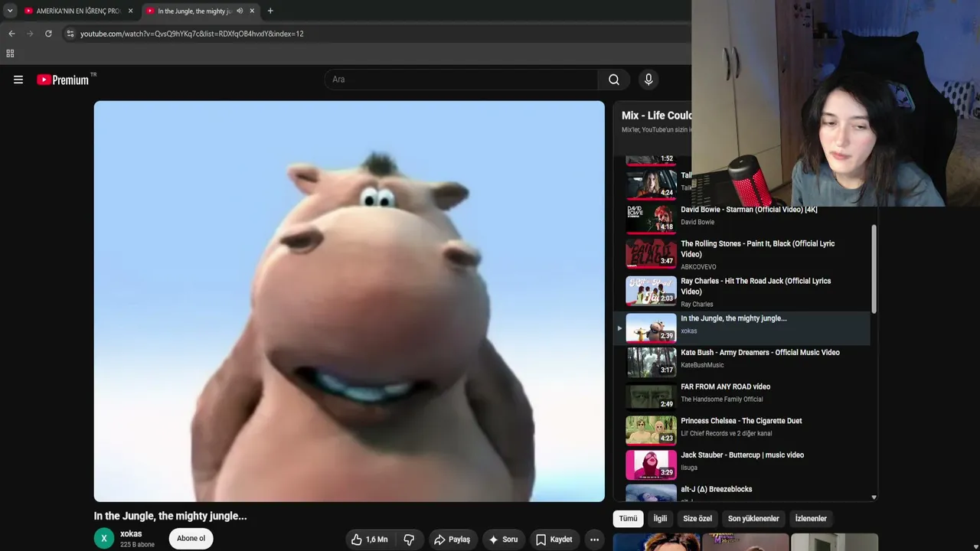Open 'Ray Charles - Hit The Road Jack' title

756,286
